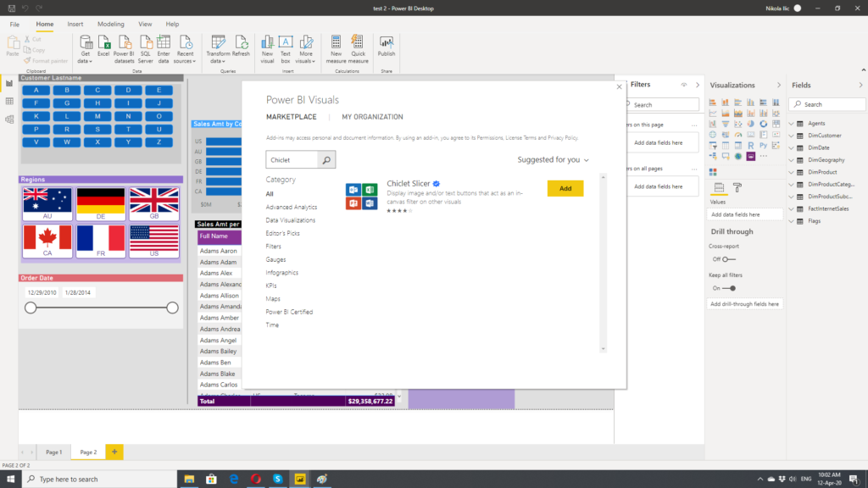Viewport: 868px width, 488px height.
Task: Open Recent sources list
Action: click(x=185, y=49)
